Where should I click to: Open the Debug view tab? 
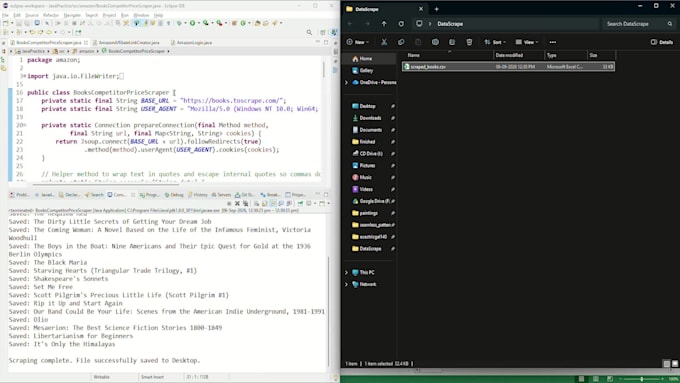click(174, 195)
